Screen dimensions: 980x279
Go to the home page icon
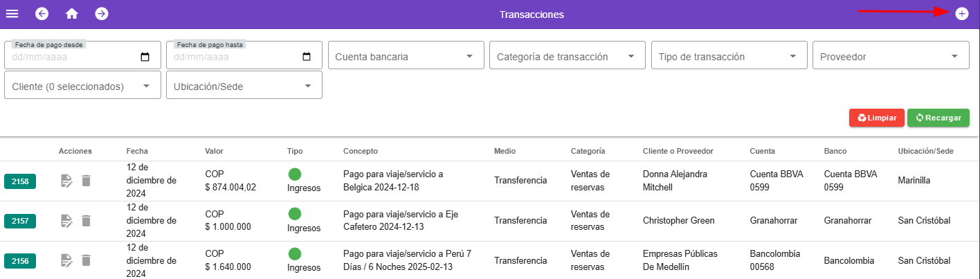[72, 14]
